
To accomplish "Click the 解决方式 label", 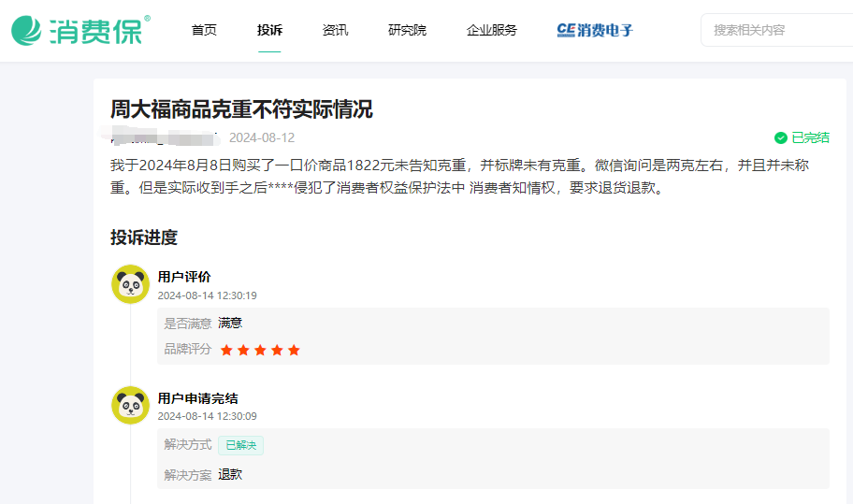I will click(188, 445).
